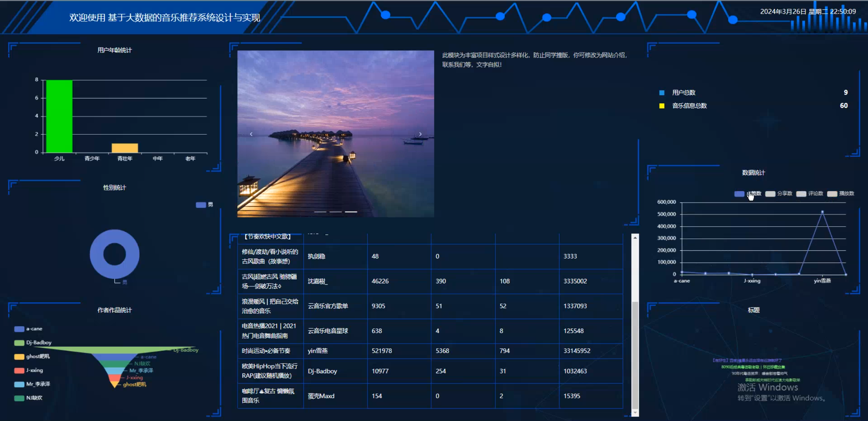This screenshot has width=868, height=421.
Task: Click the yin雪燕 table row artist cell
Action: 317,351
